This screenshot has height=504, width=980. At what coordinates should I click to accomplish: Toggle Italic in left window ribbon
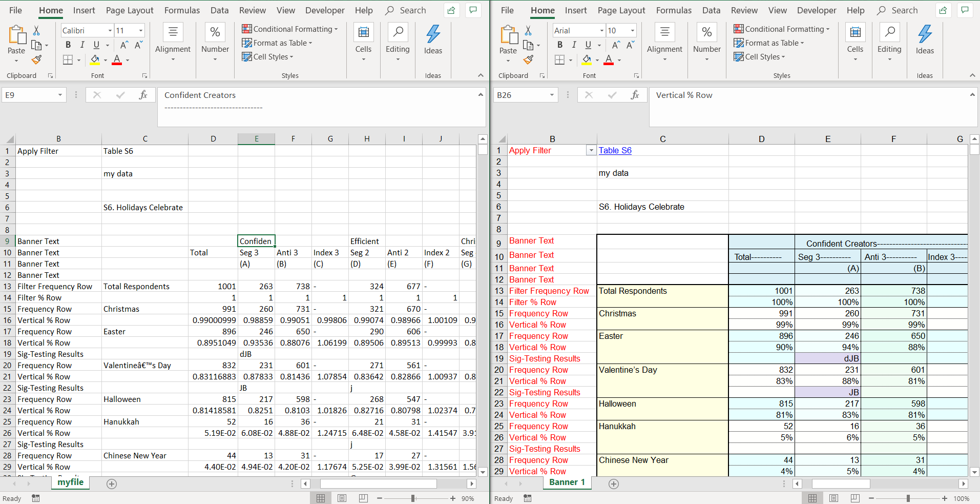click(82, 45)
